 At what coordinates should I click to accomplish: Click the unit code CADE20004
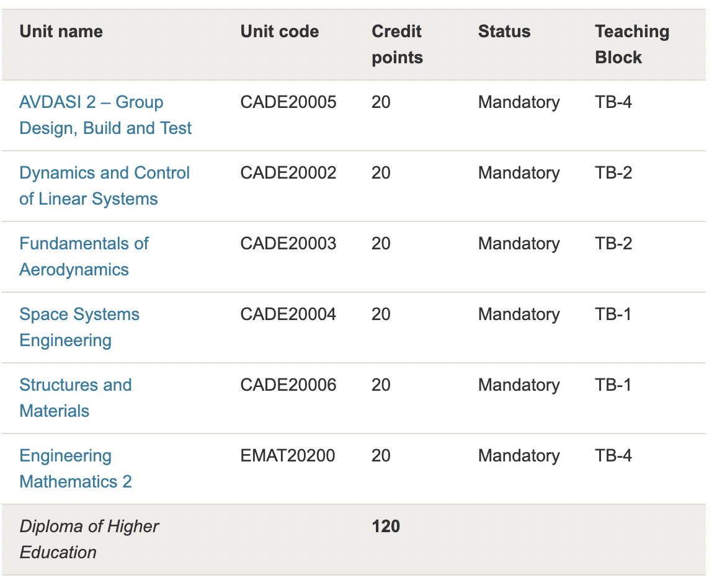(x=288, y=314)
